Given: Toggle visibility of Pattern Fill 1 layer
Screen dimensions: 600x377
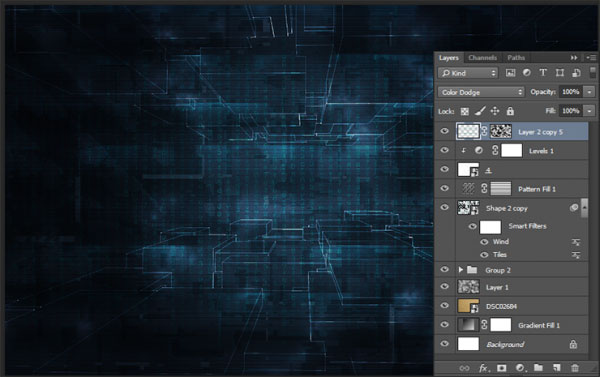Looking at the screenshot, I should tap(444, 188).
